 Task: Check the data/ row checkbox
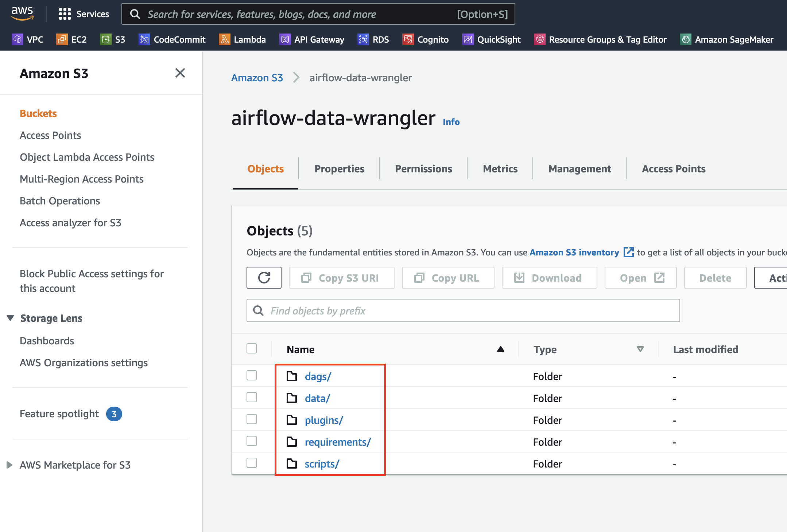252,397
